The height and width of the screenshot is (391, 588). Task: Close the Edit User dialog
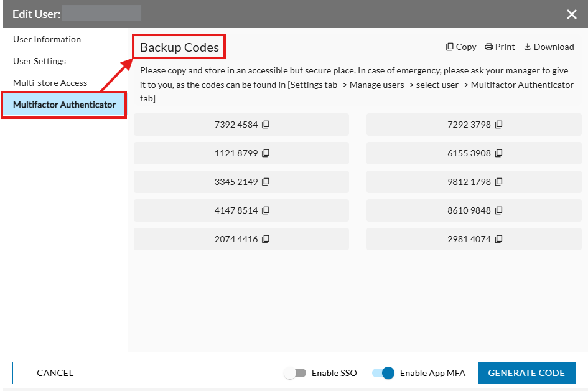(572, 14)
